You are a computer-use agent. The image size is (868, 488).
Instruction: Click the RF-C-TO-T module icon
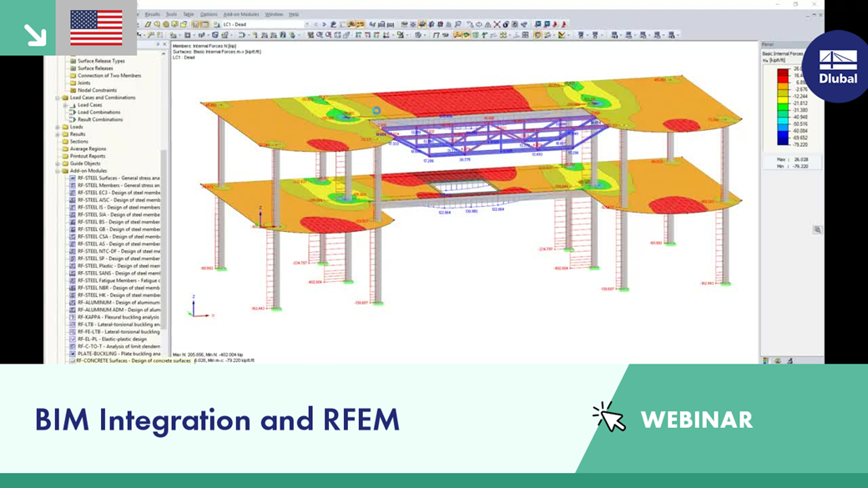pos(73,346)
